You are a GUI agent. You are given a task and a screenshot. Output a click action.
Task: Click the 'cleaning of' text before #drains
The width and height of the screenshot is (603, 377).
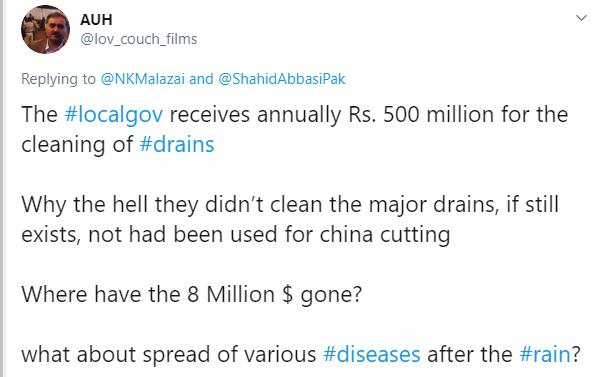click(77, 145)
